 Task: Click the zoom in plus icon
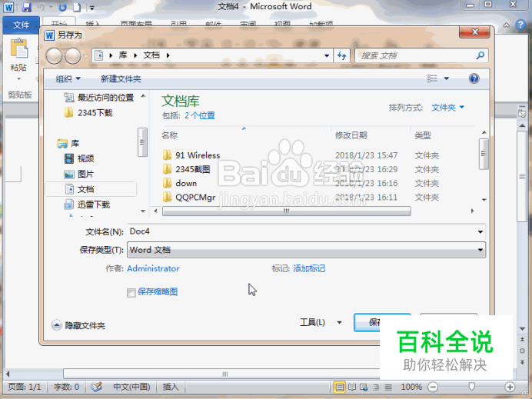(x=510, y=387)
